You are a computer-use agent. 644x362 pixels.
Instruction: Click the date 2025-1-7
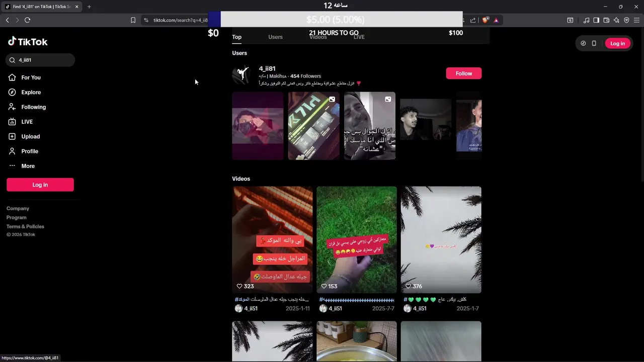click(468, 309)
